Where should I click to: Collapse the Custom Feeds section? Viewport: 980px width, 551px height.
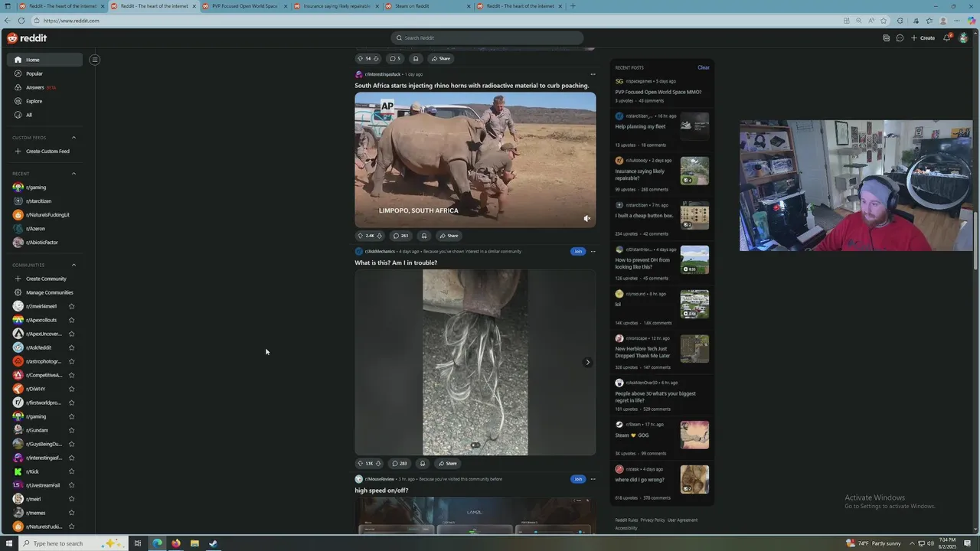pos(73,138)
